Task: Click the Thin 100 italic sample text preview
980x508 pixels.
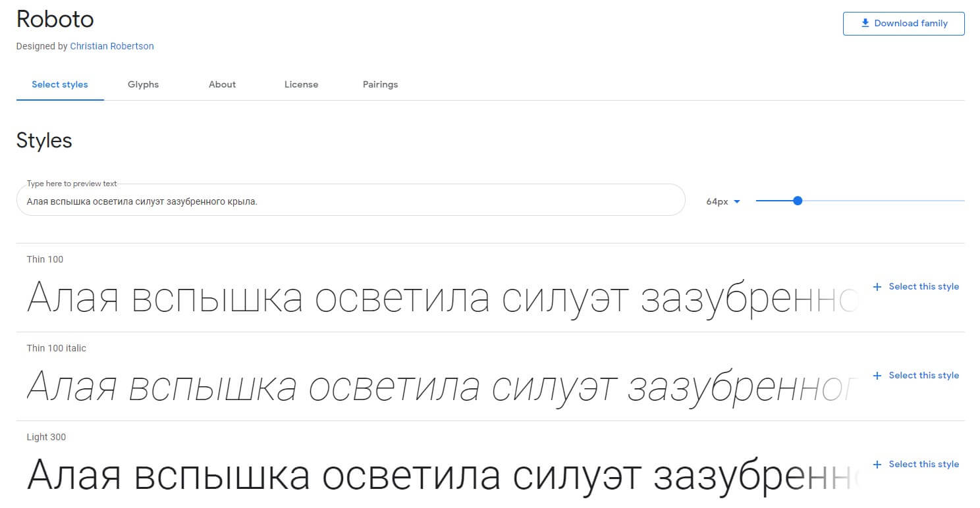Action: tap(442, 387)
